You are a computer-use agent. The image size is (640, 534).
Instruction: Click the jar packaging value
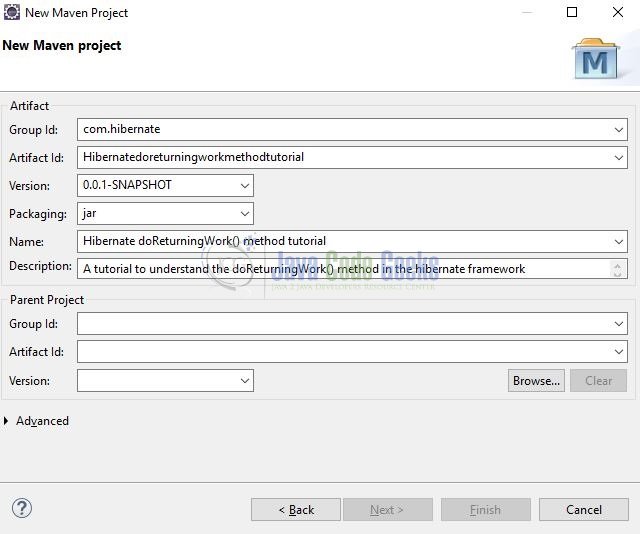tap(89, 214)
